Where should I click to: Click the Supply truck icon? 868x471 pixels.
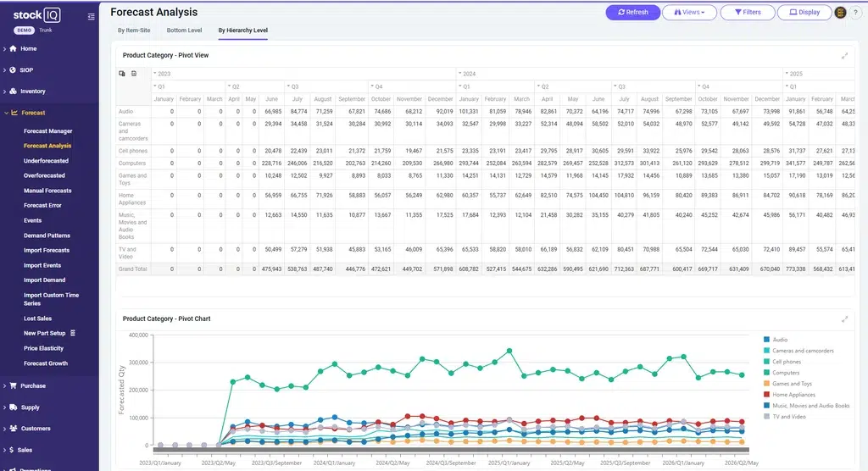(14, 407)
